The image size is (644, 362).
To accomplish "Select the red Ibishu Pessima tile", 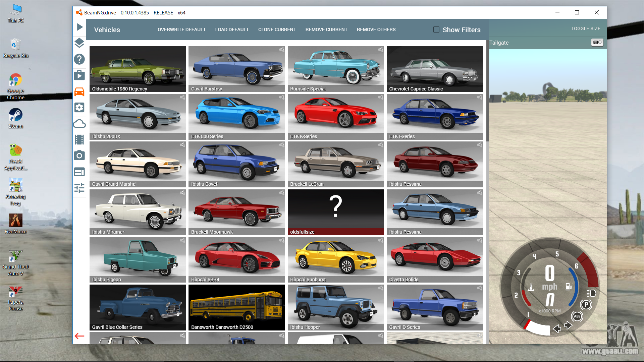I will 435,164.
